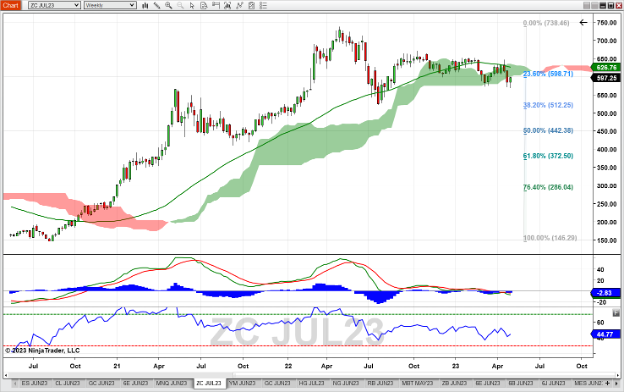Viewport: 624px width, 392px height.
Task: Click the horizontal scrollbar left arrow
Action: (x=6, y=375)
